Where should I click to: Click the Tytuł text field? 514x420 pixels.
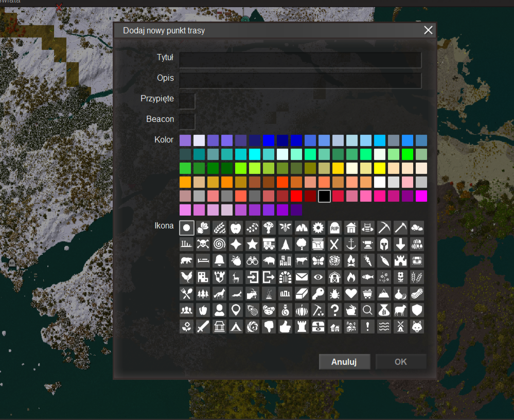click(x=300, y=60)
